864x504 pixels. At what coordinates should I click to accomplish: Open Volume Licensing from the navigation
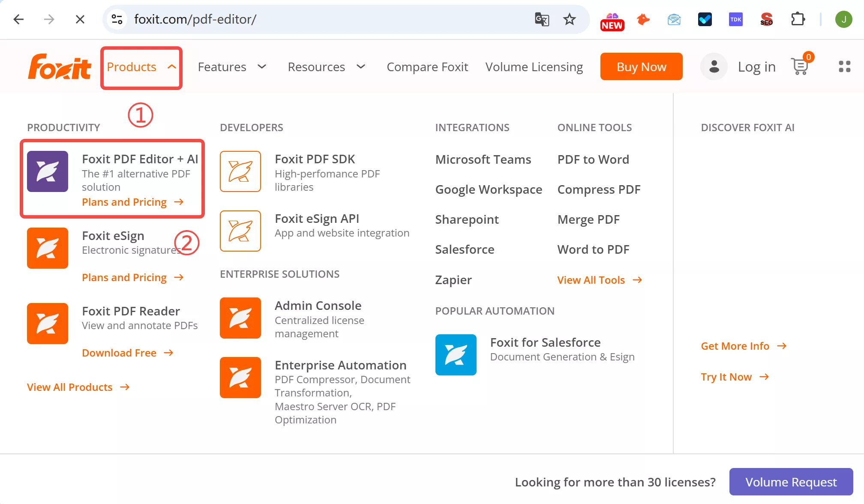point(534,67)
